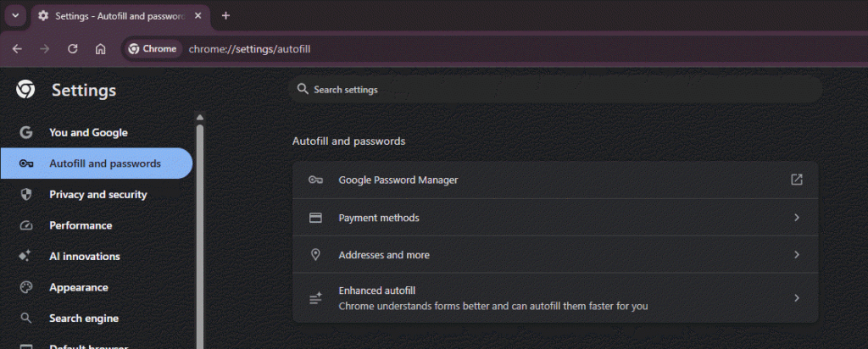The width and height of the screenshot is (868, 349).
Task: Click the sparkle AI innovations icon
Action: coord(25,256)
